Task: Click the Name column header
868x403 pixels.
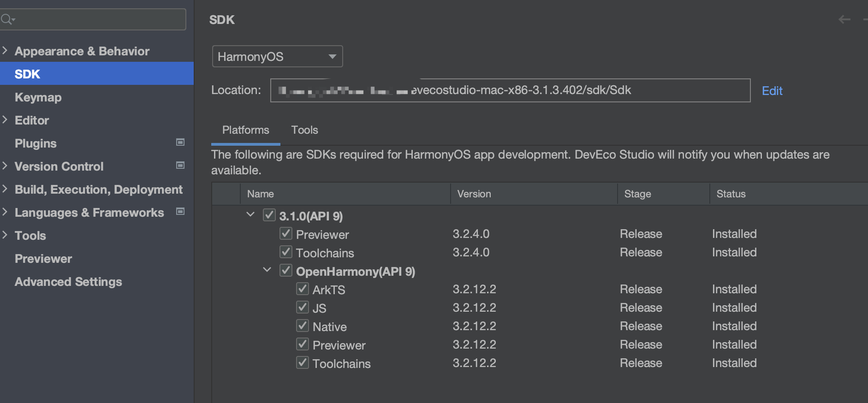Action: coord(345,194)
